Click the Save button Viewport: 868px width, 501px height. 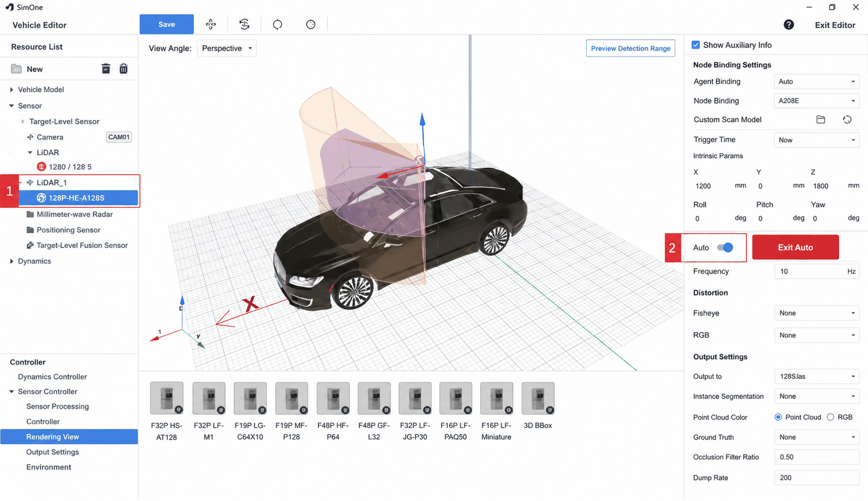167,24
